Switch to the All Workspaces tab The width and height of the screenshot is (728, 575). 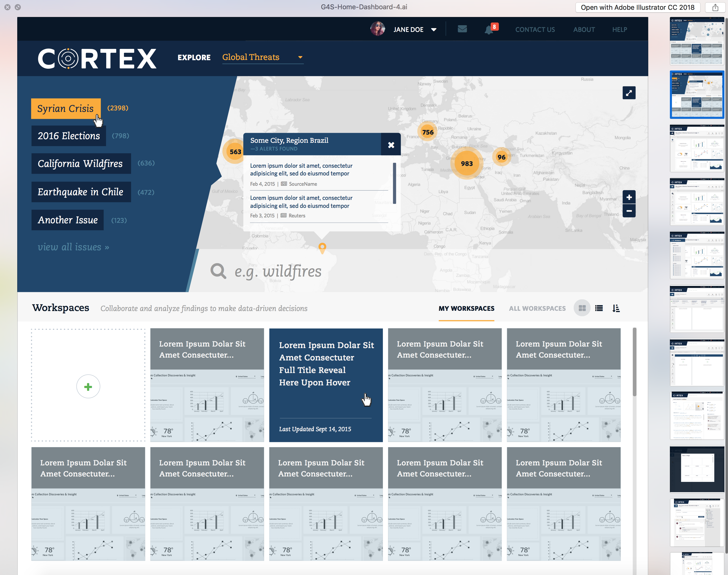537,308
